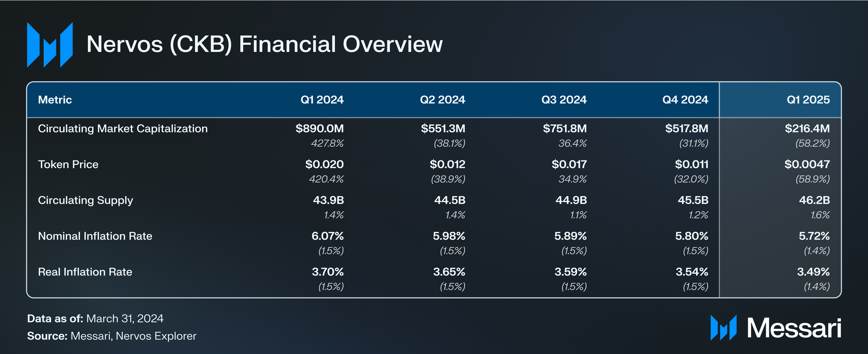Click the 3.70% real inflation value

[328, 272]
